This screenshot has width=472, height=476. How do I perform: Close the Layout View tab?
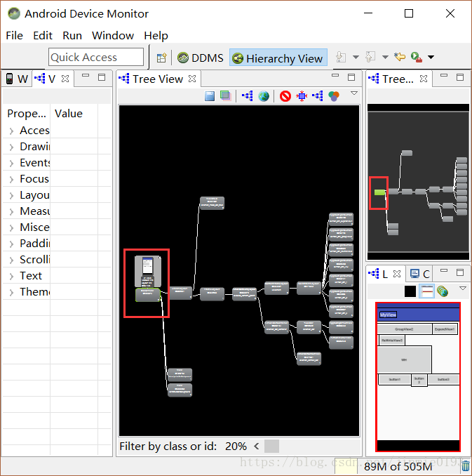coord(397,274)
